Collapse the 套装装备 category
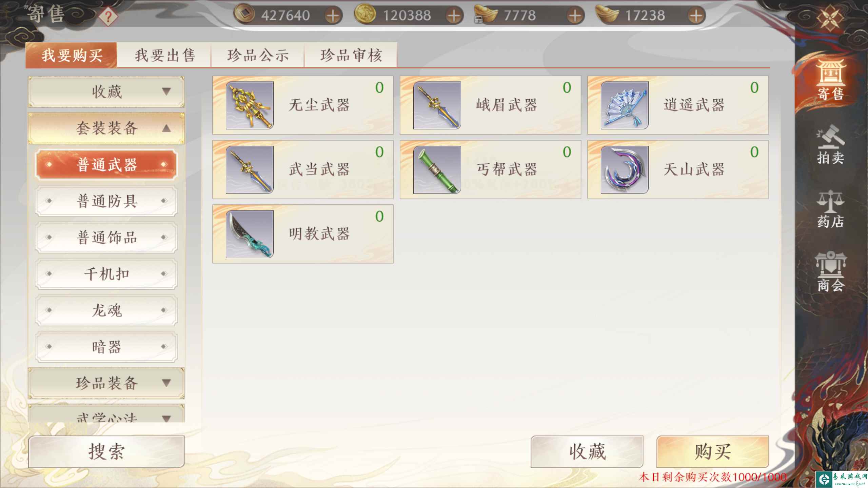 click(x=106, y=128)
